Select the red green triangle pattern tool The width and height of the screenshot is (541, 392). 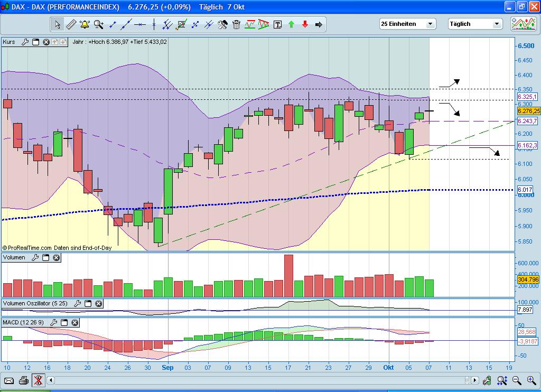[x=264, y=24]
